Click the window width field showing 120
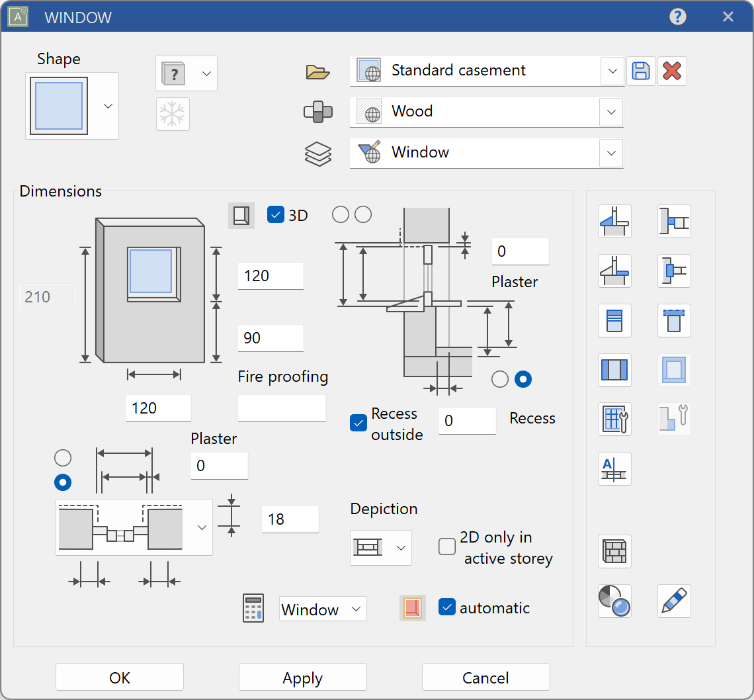This screenshot has height=700, width=754. click(x=158, y=408)
